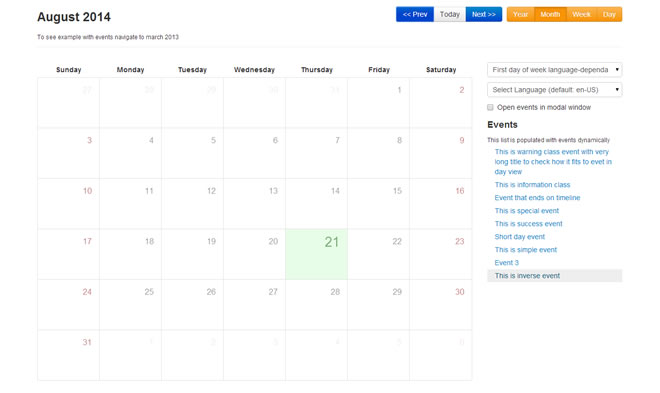Switch to Year view
The height and width of the screenshot is (393, 660).
coord(520,14)
